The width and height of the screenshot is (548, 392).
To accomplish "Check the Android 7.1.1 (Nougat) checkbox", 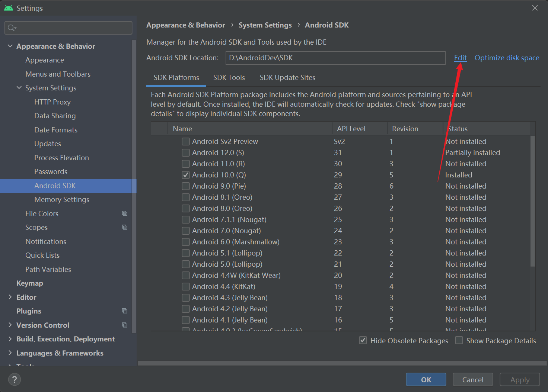I will pos(186,219).
